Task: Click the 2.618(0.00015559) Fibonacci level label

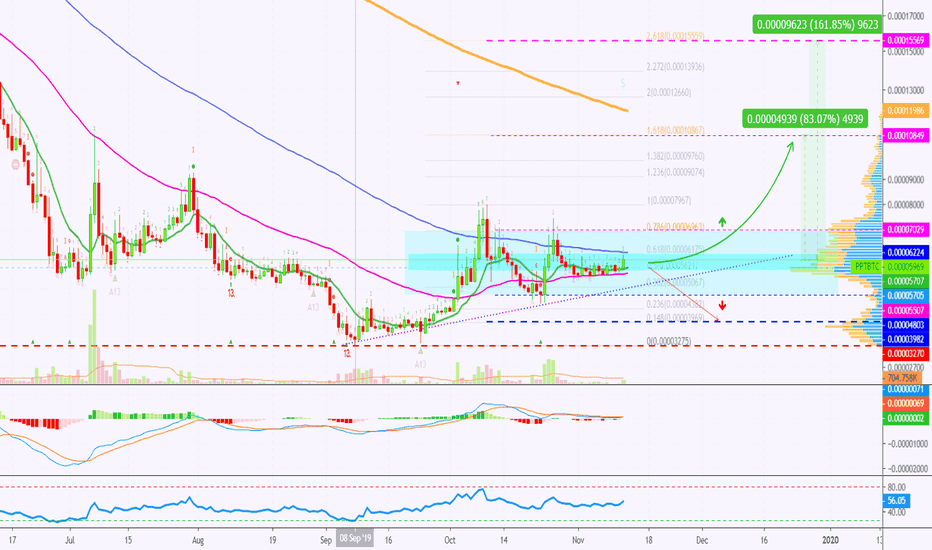Action: [675, 36]
